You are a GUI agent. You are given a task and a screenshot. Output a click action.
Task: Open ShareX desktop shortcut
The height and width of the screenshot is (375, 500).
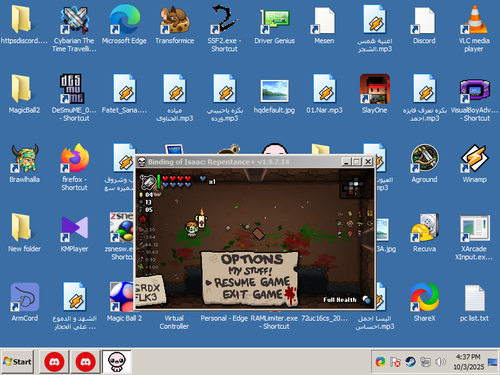click(x=425, y=297)
